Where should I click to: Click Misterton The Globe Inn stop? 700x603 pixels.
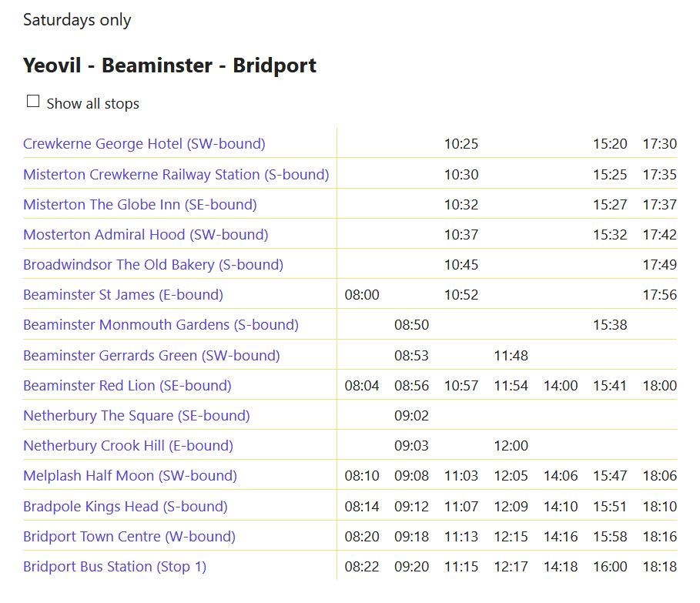pos(139,205)
